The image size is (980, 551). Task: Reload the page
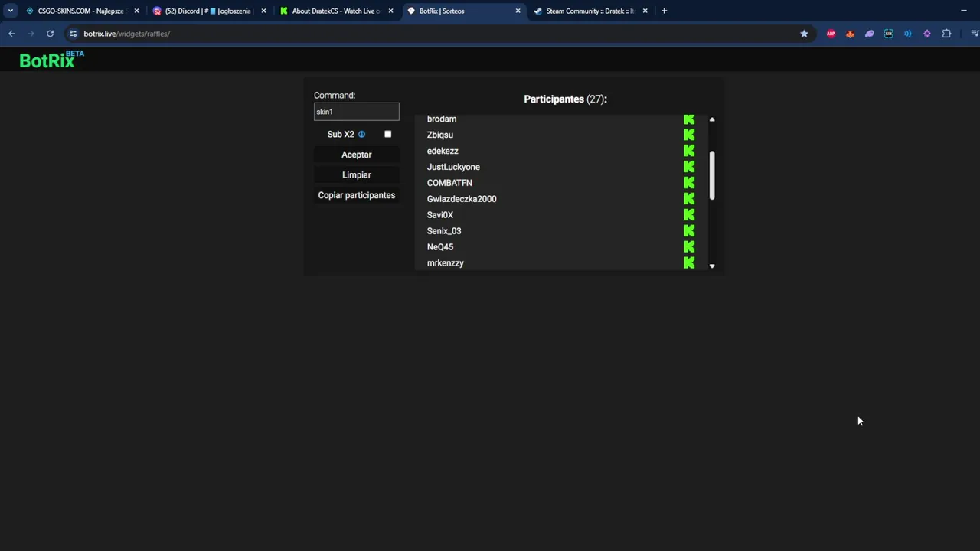[50, 34]
